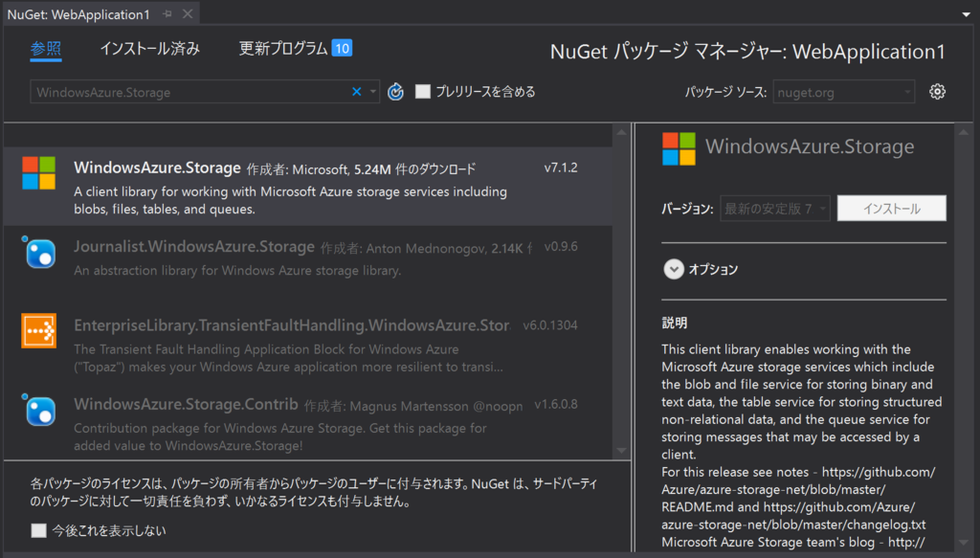Enable the プレリリースを含める checkbox
This screenshot has width=980, height=558.
pos(423,92)
